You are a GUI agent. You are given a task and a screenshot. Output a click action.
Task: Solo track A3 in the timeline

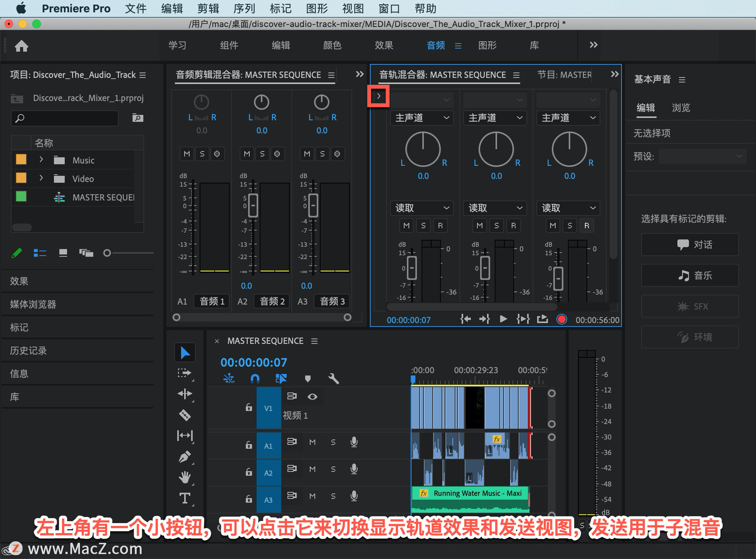click(x=333, y=496)
